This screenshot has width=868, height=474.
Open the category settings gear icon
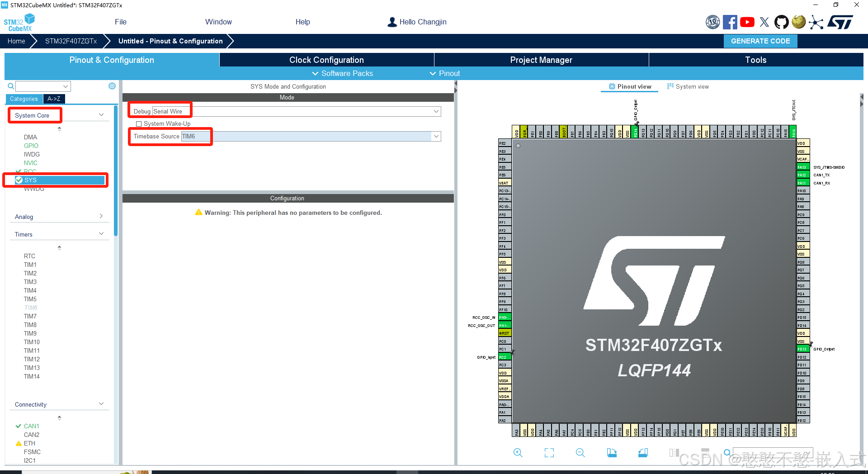(x=112, y=86)
